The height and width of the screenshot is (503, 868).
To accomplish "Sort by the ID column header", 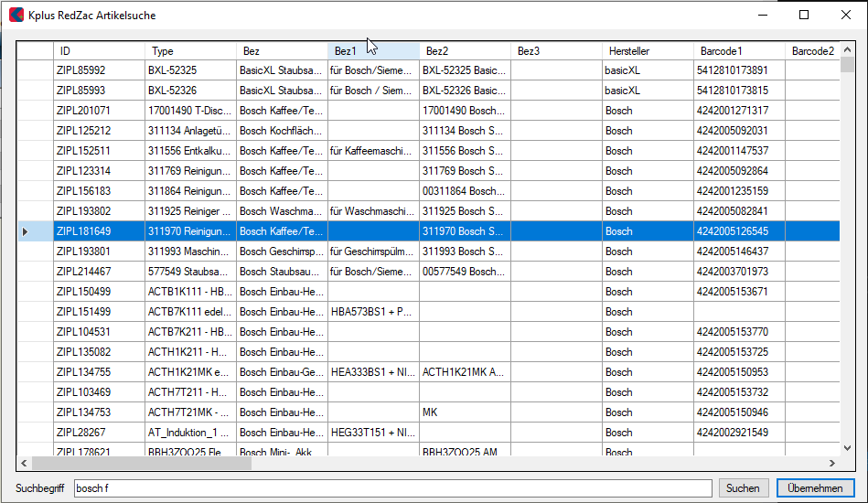I will tap(99, 51).
